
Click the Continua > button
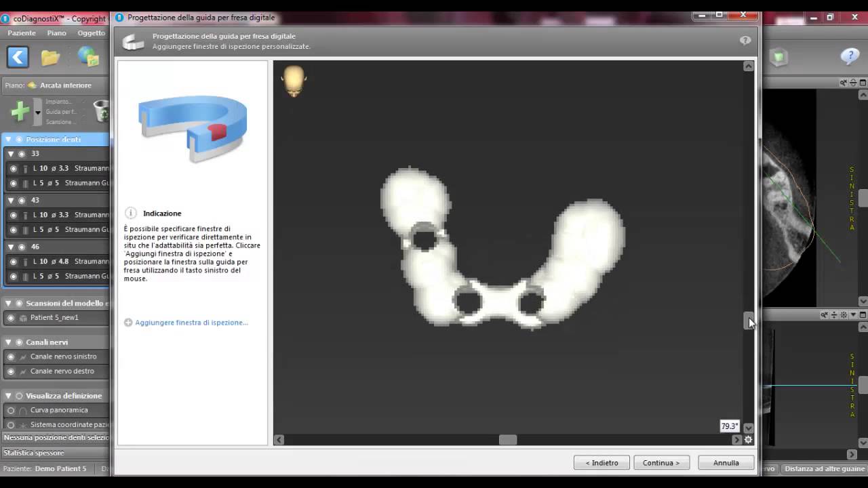coord(661,463)
